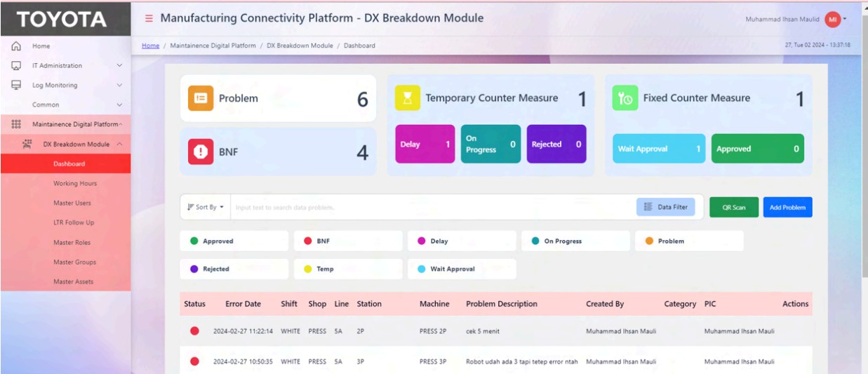Click the Error Date column header
868x374 pixels.
coord(243,304)
